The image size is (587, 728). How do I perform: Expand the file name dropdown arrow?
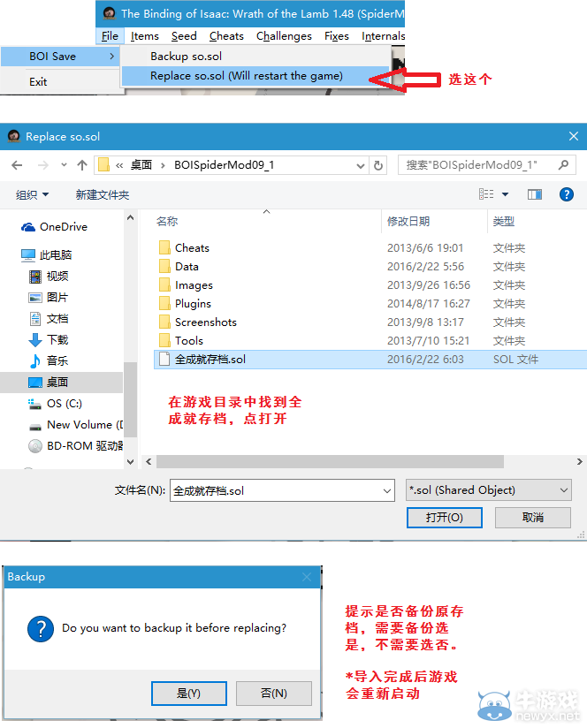tap(387, 490)
